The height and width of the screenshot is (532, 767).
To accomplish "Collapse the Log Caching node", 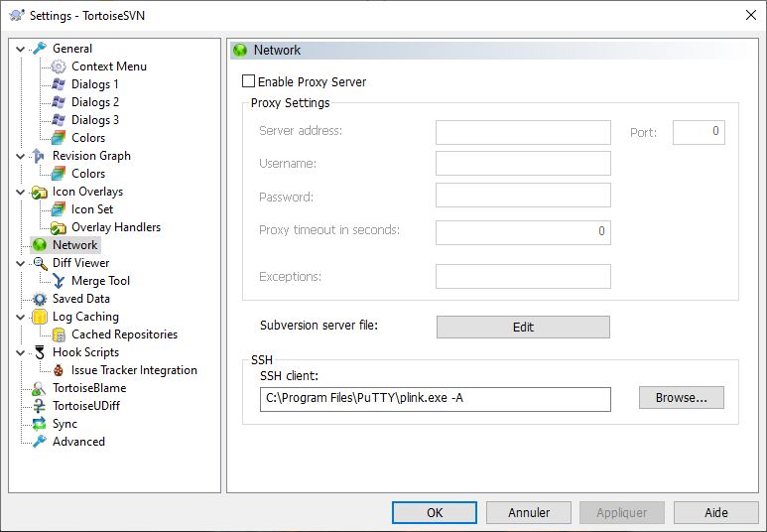I will 21,318.
